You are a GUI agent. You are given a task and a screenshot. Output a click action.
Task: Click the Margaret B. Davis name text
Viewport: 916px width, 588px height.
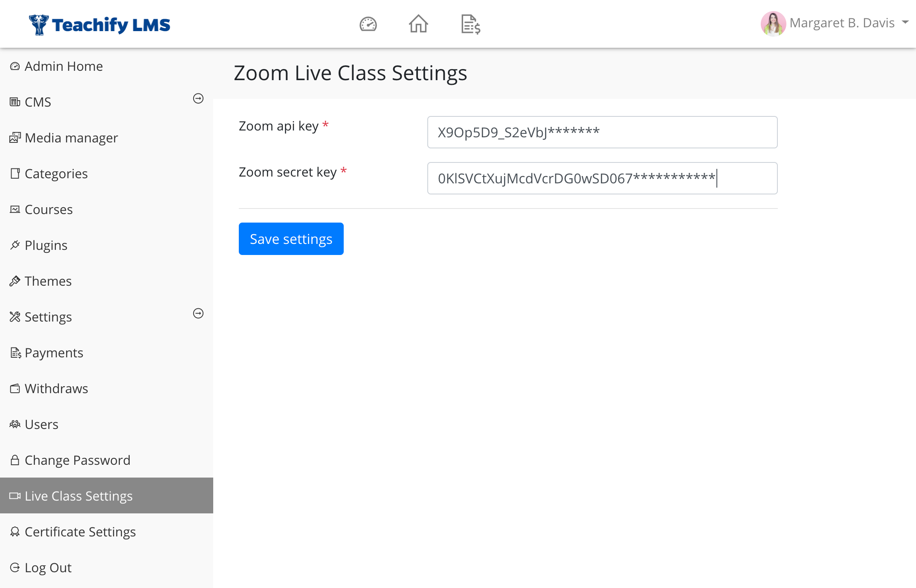[842, 23]
